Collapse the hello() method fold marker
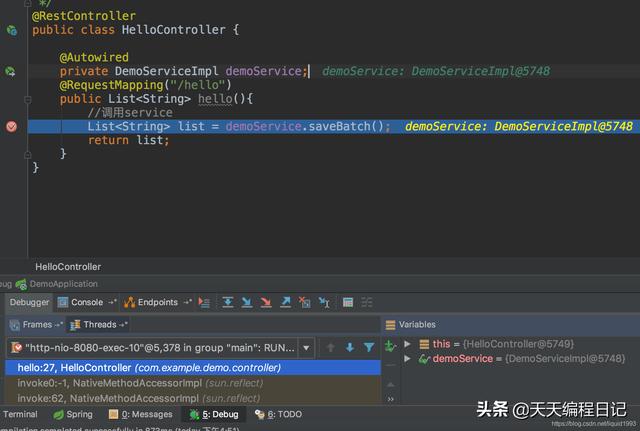The width and height of the screenshot is (640, 431). pos(28,99)
